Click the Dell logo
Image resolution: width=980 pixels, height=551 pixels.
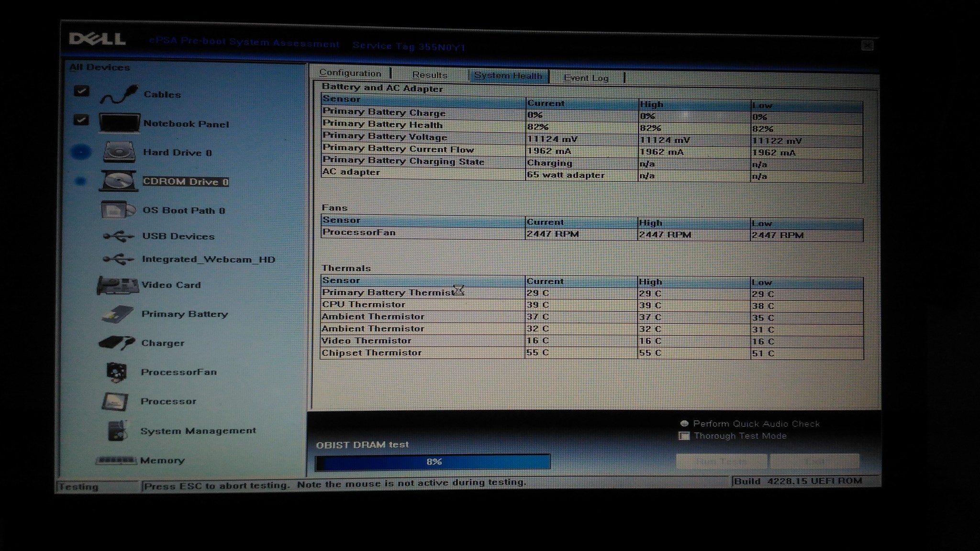tap(98, 39)
